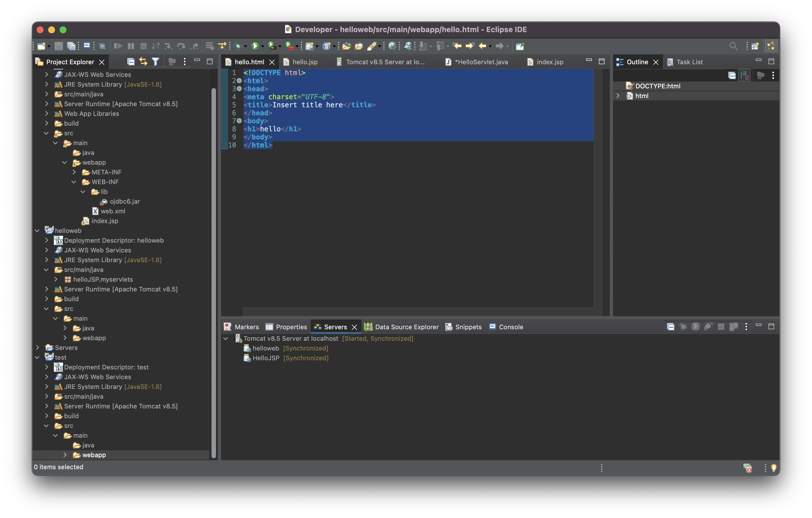Expand the html node in the Outline

(x=618, y=96)
